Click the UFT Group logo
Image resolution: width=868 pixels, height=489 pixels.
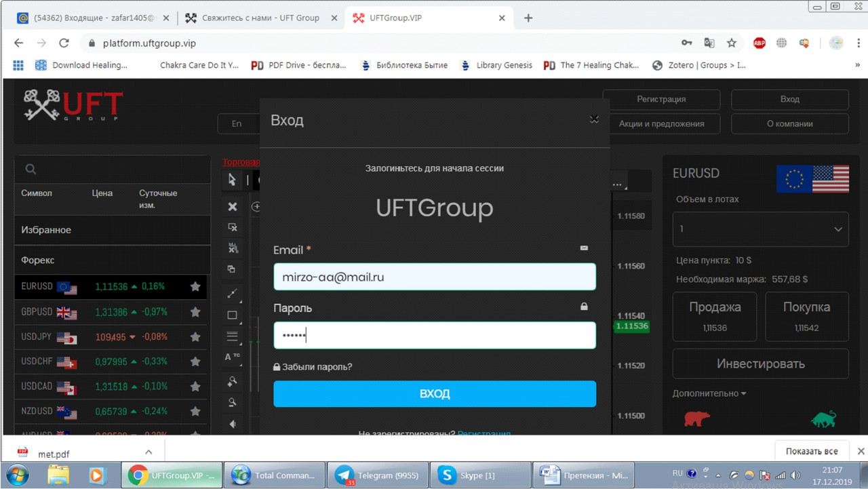pyautogui.click(x=73, y=106)
